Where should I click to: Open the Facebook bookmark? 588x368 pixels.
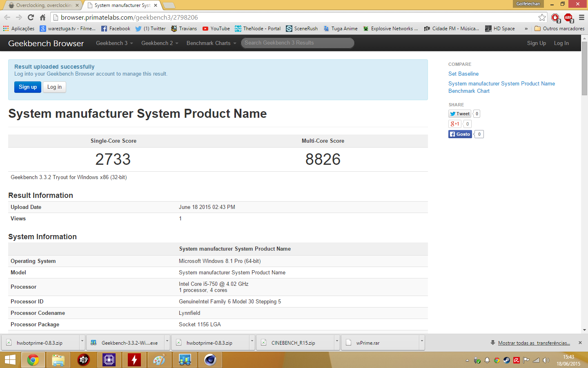pyautogui.click(x=116, y=29)
